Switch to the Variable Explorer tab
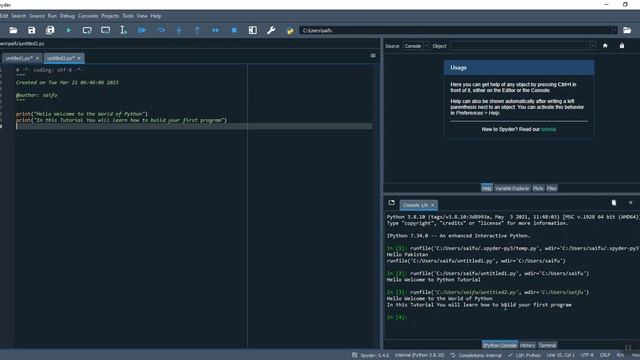Image resolution: width=640 pixels, height=360 pixels. (x=512, y=188)
